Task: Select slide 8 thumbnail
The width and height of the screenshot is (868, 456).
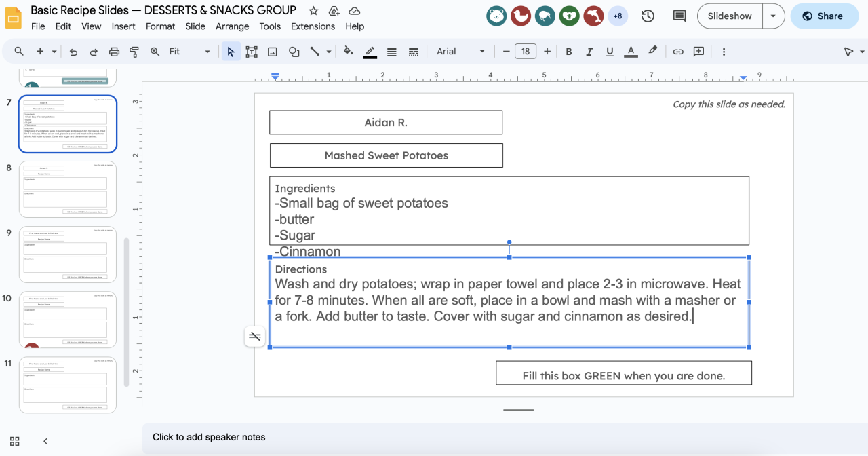Action: click(x=68, y=189)
